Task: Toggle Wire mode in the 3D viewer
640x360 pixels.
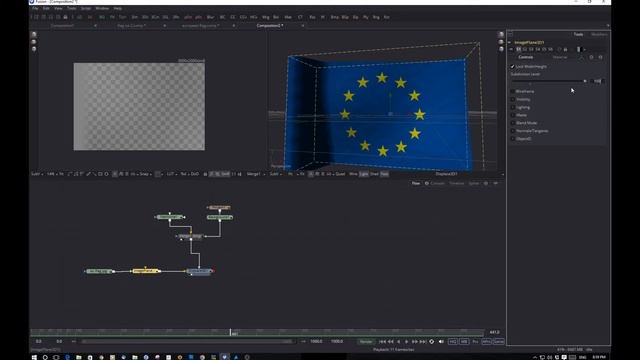Action: (353, 174)
